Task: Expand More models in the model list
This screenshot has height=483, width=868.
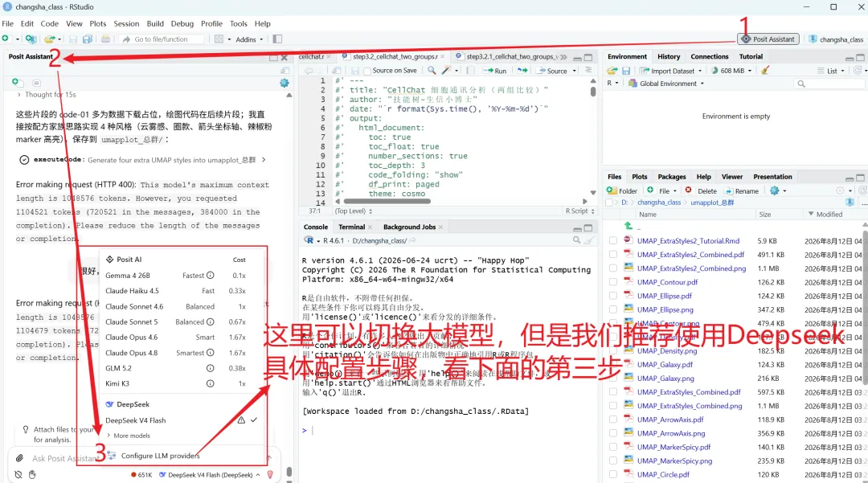Action: (x=128, y=436)
